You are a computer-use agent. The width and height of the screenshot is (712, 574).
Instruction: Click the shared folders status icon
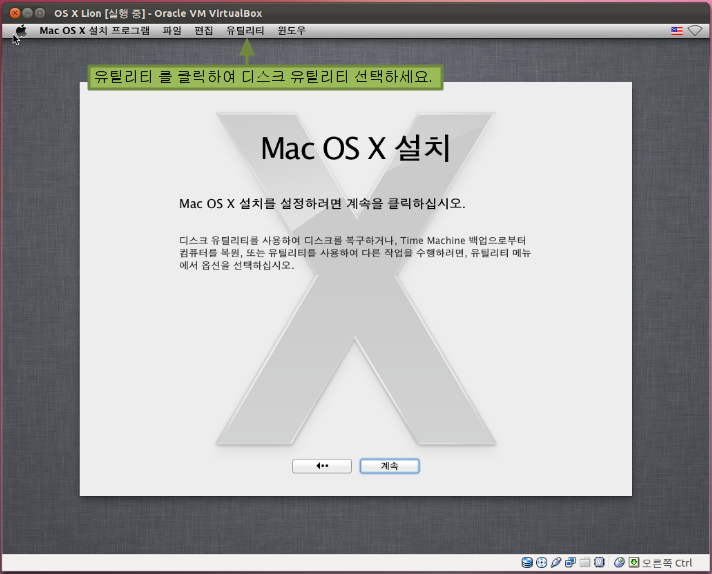pos(585,563)
